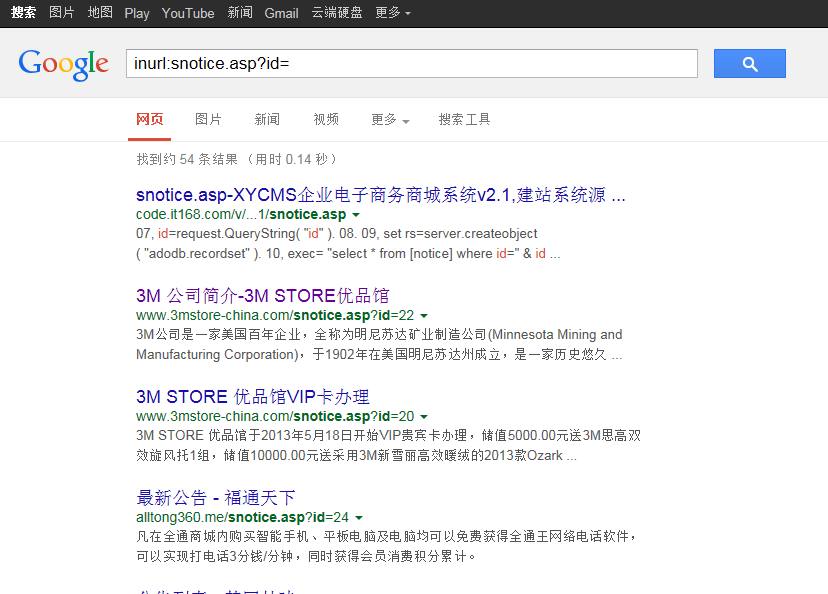This screenshot has width=828, height=594.
Task: Open YouTube in the top black bar
Action: tap(188, 13)
